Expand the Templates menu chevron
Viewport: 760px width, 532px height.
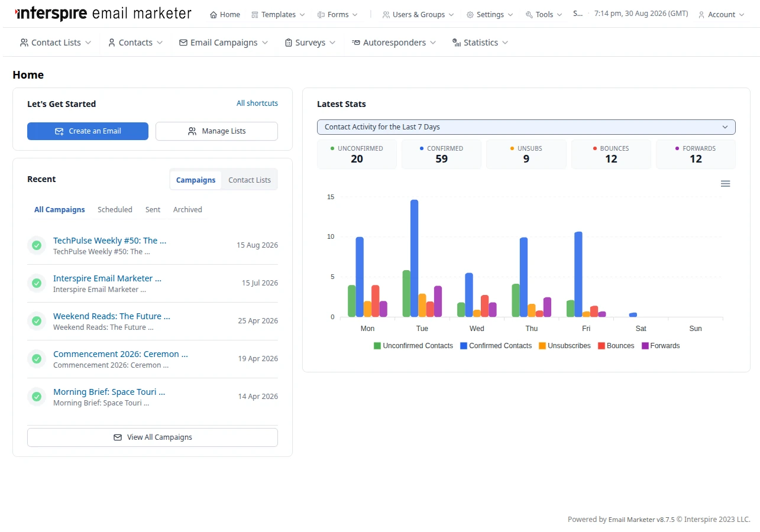(x=302, y=15)
